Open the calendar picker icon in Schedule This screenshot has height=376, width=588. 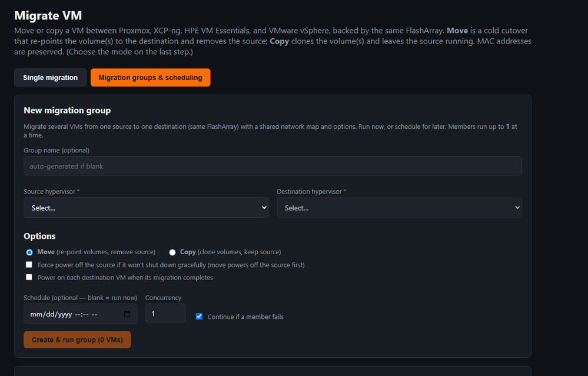[x=127, y=314]
